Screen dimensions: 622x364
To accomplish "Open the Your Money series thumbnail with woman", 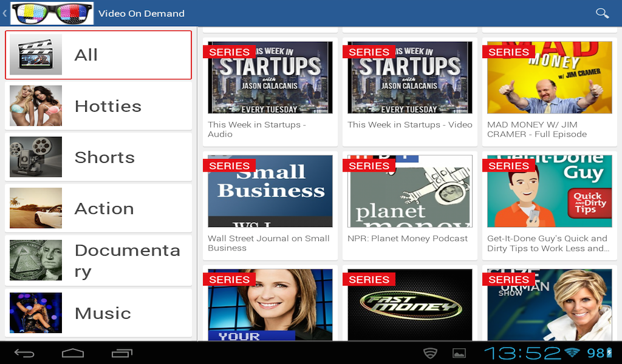I will point(270,305).
